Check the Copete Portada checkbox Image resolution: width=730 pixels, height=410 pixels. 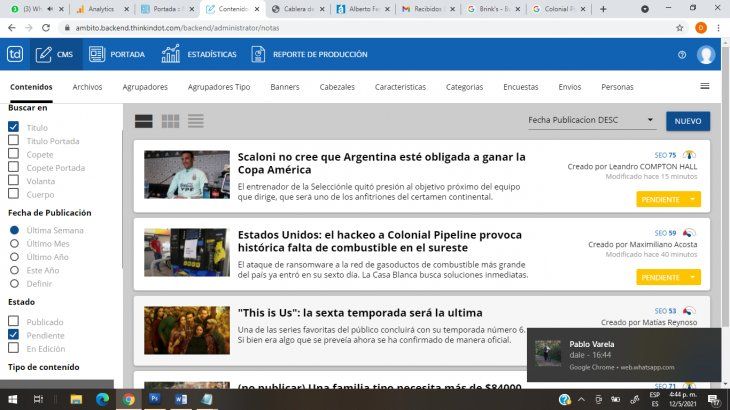[x=14, y=167]
